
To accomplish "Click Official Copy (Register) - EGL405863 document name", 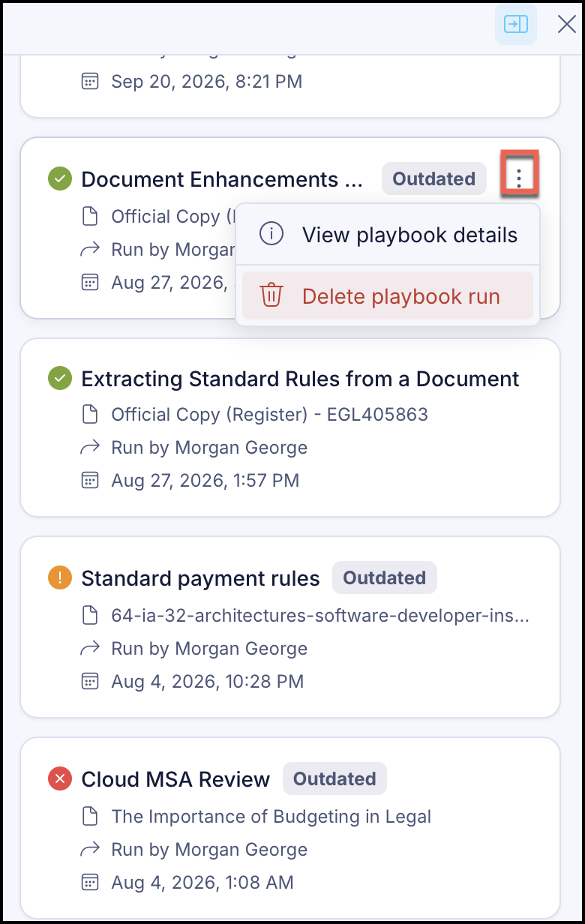I will coord(269,414).
